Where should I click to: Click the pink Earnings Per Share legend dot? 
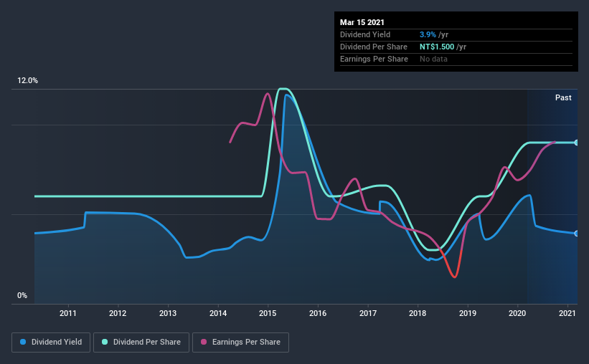[204, 342]
